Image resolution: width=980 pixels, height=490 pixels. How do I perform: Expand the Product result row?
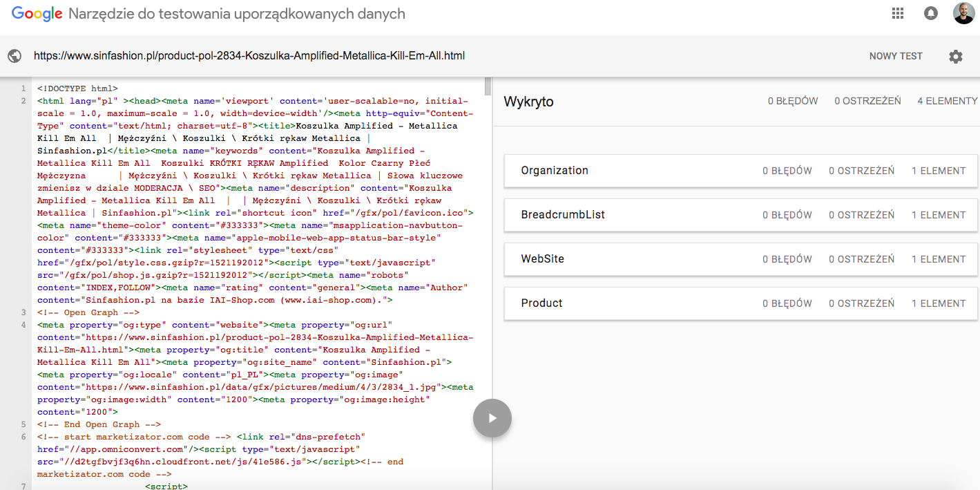740,303
